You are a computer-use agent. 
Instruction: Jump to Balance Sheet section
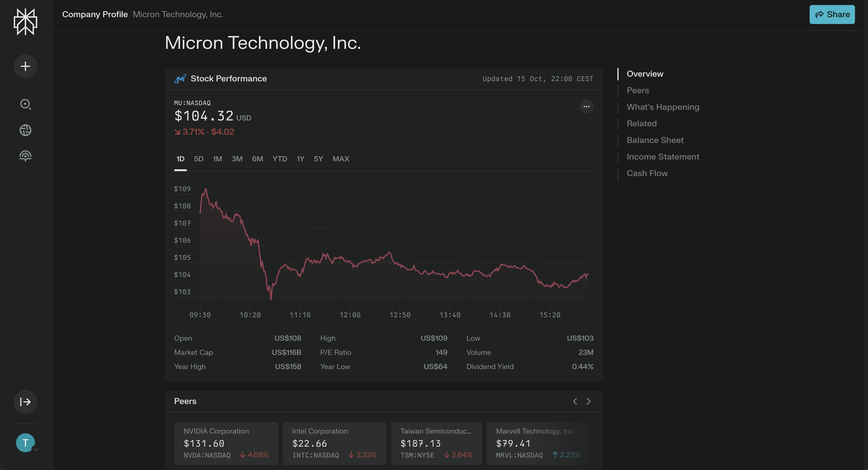655,140
